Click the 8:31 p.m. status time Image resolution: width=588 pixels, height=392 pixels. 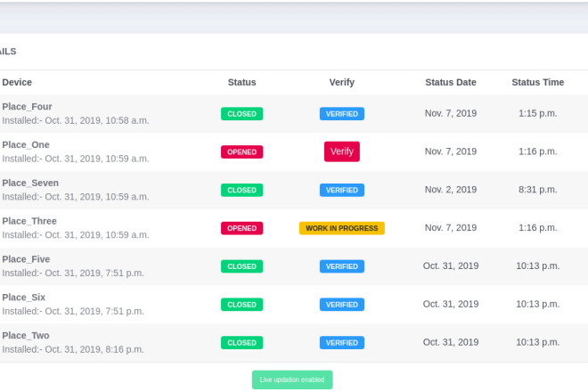click(x=538, y=190)
